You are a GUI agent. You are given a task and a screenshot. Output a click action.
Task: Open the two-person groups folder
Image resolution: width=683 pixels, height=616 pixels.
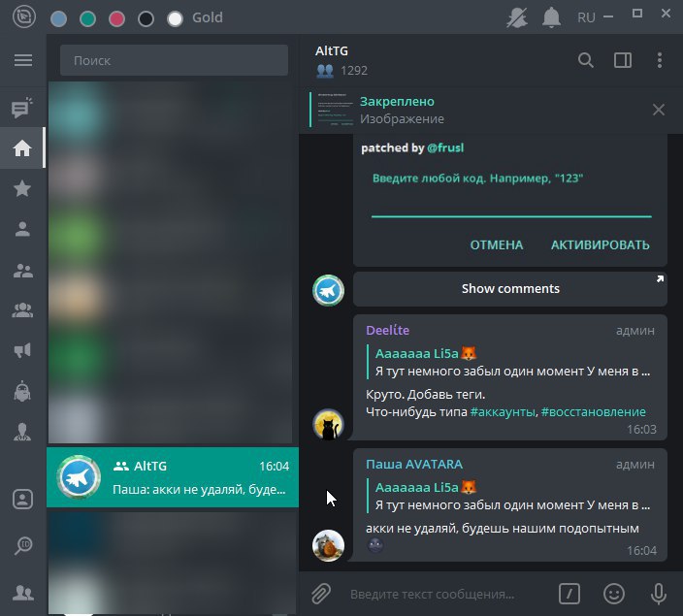22,271
